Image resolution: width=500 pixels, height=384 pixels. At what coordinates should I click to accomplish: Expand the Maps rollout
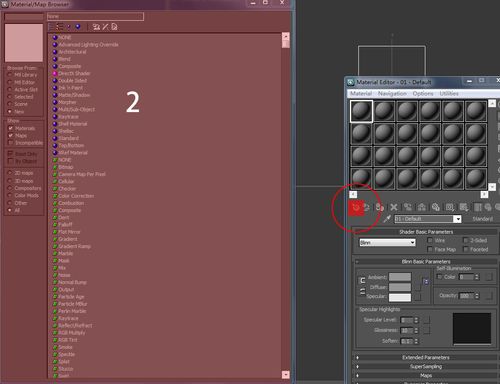[x=426, y=375]
